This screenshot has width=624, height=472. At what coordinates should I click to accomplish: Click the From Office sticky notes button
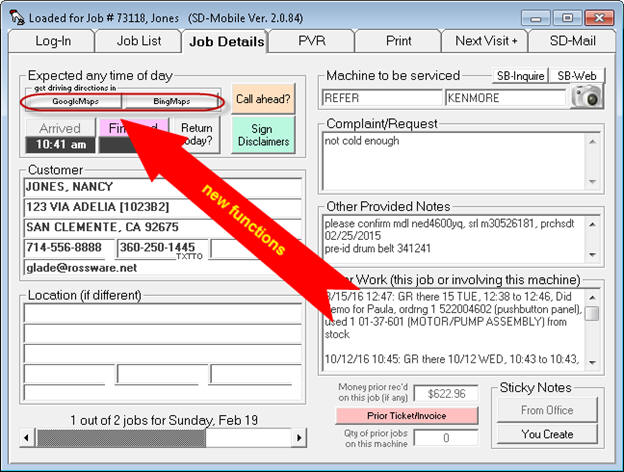pos(546,410)
